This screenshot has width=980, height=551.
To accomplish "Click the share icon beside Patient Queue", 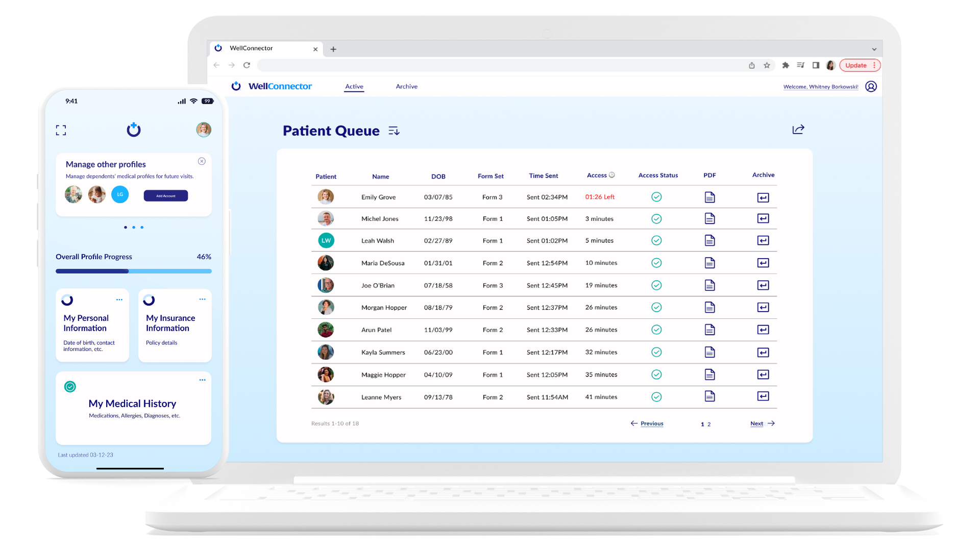I will coord(798,130).
